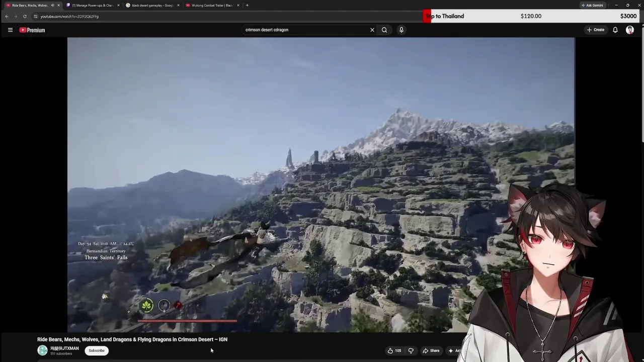The height and width of the screenshot is (362, 644).
Task: Open the JTXMAN channel avatar
Action: pos(42,350)
